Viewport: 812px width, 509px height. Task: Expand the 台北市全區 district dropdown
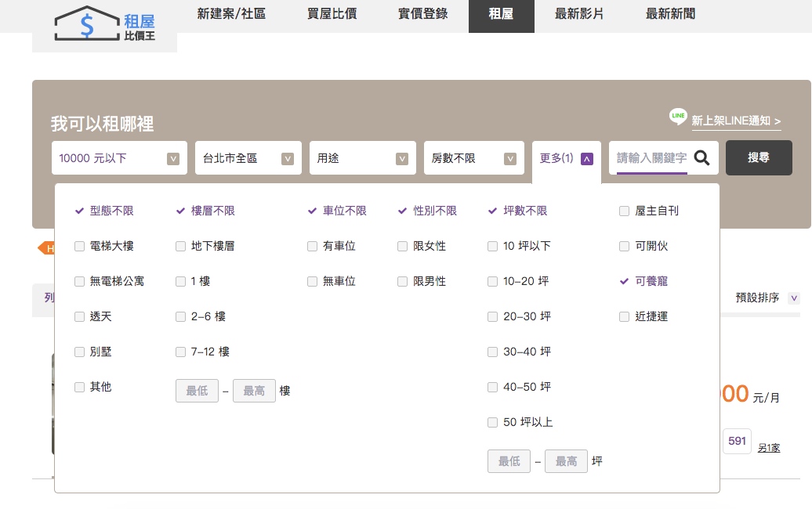[248, 158]
